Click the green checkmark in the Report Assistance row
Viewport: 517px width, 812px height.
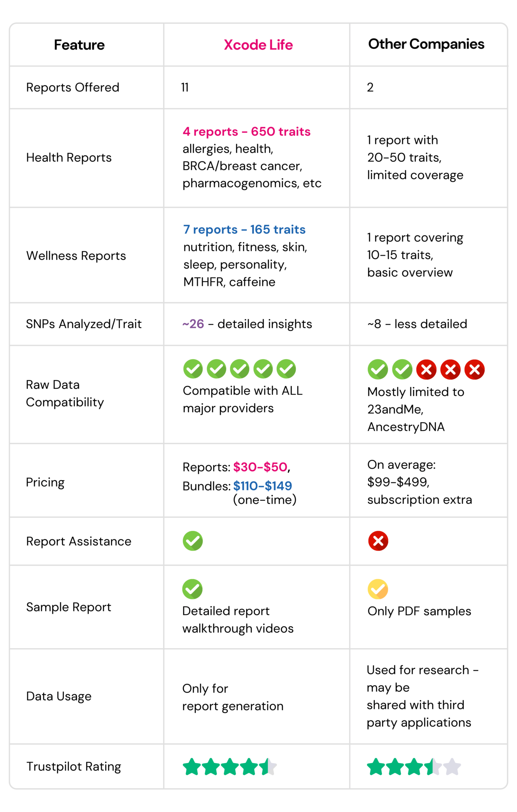click(193, 541)
